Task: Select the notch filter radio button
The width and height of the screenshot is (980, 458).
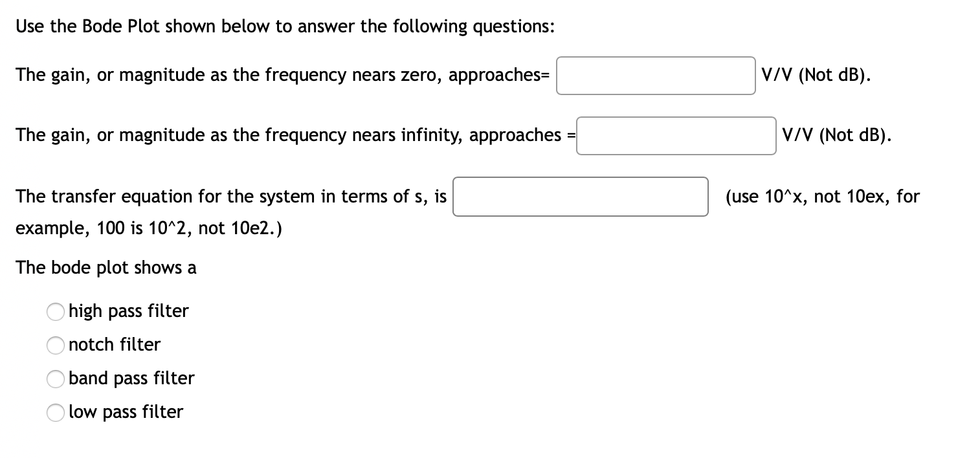Action: point(56,345)
